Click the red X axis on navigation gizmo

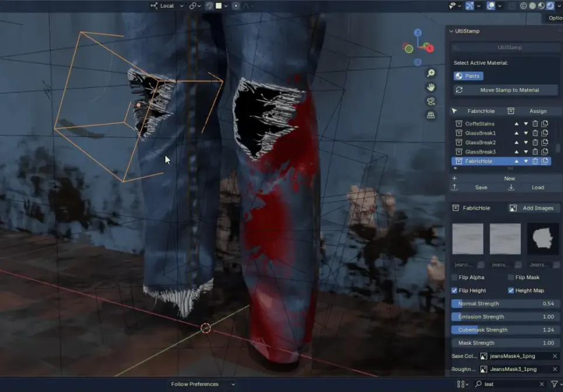430,48
